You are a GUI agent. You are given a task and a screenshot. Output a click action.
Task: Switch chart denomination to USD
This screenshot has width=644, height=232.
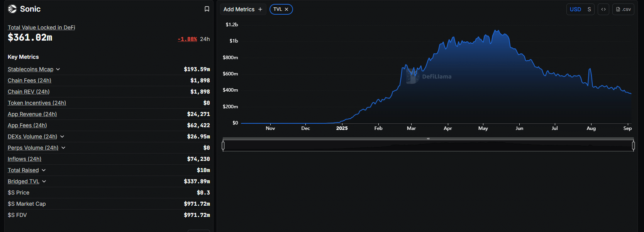575,9
